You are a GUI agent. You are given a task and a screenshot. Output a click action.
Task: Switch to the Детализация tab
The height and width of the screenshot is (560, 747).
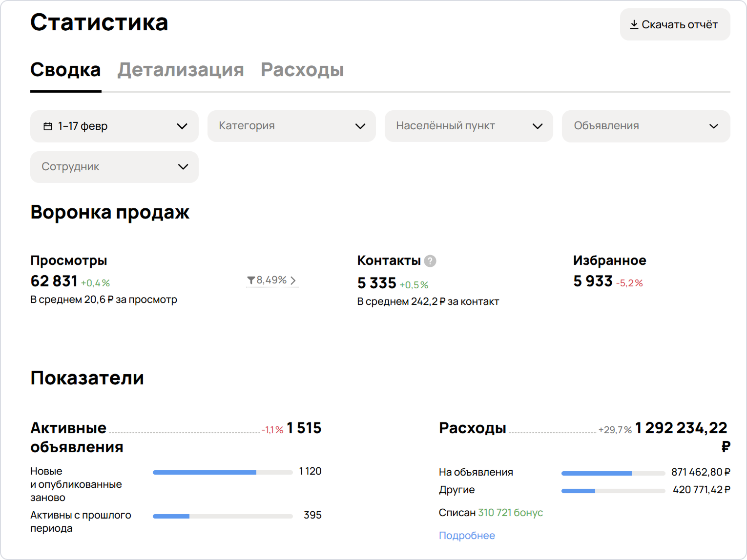click(x=181, y=70)
